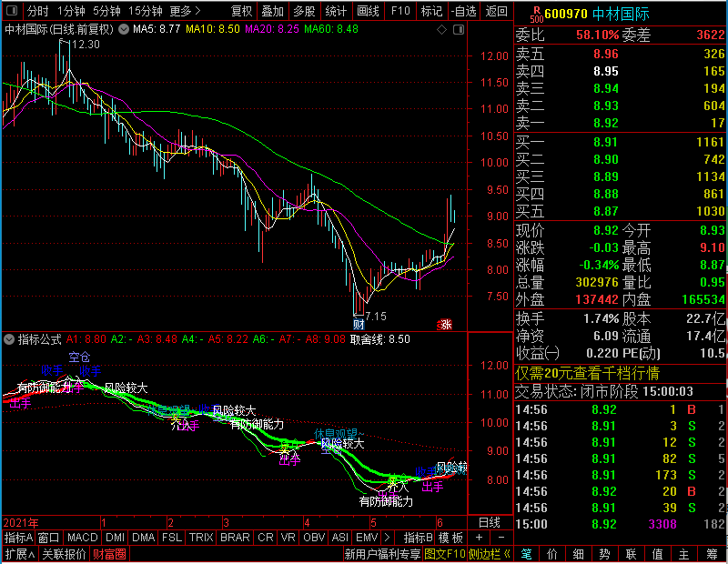728x564 pixels.
Task: Activate the 画线 drawing tool
Action: tap(368, 11)
